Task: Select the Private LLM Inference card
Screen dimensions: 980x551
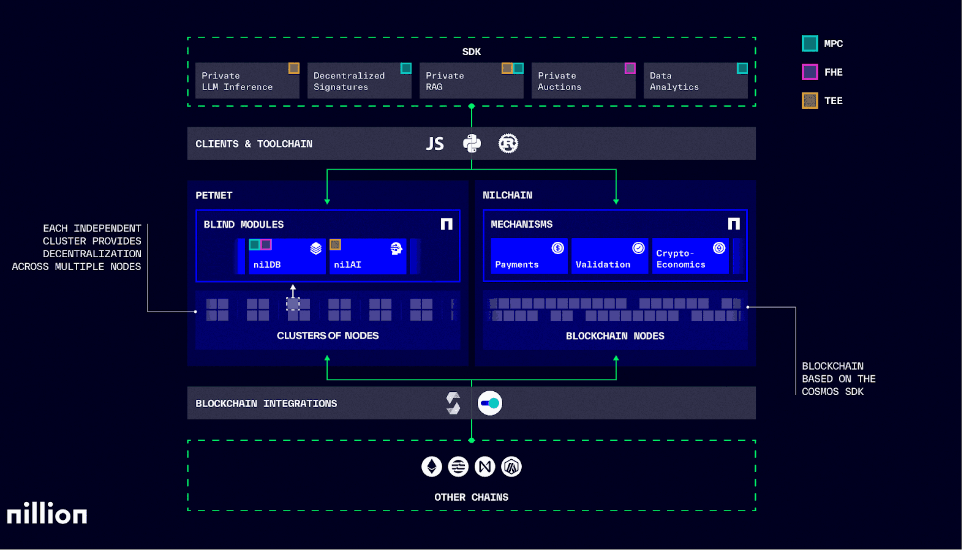Action: click(247, 81)
